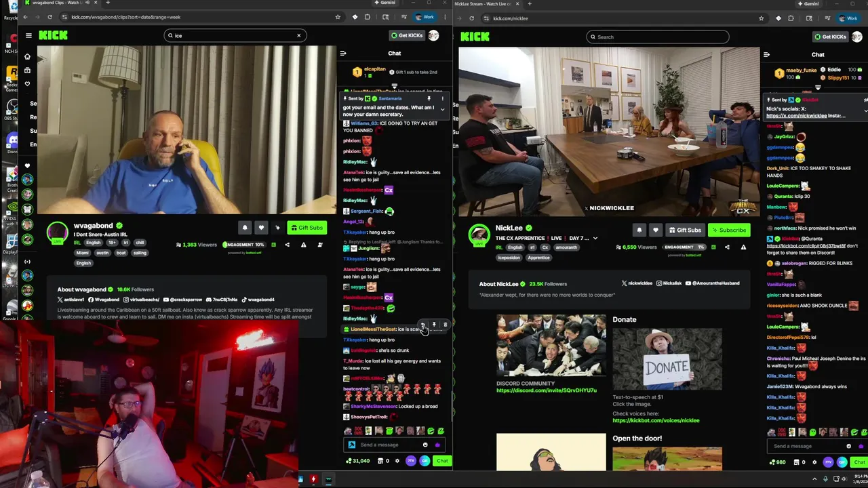Switch to 'NickLee Stream' browser tab
868x488 pixels.
(x=487, y=3)
